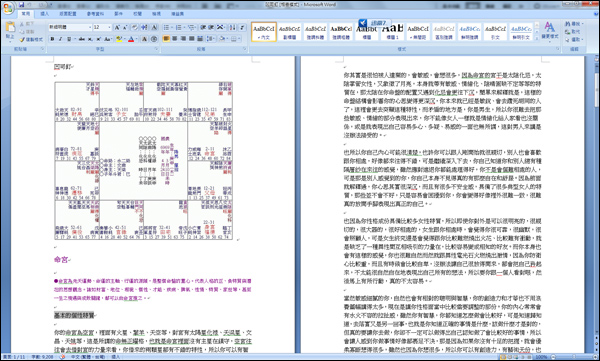Apply strikethrough to text
The image size is (600, 361).
pyautogui.click(x=81, y=39)
